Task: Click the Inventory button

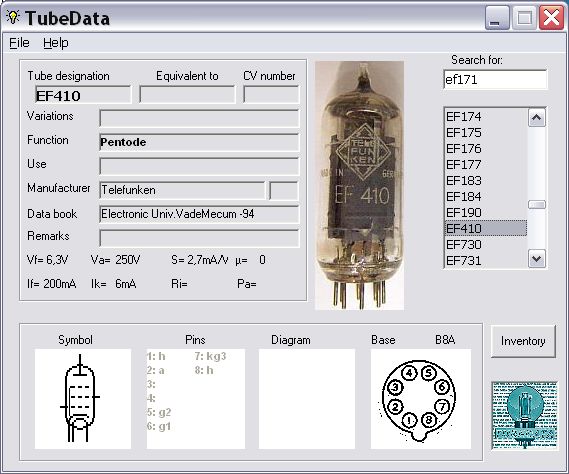Action: coord(523,341)
